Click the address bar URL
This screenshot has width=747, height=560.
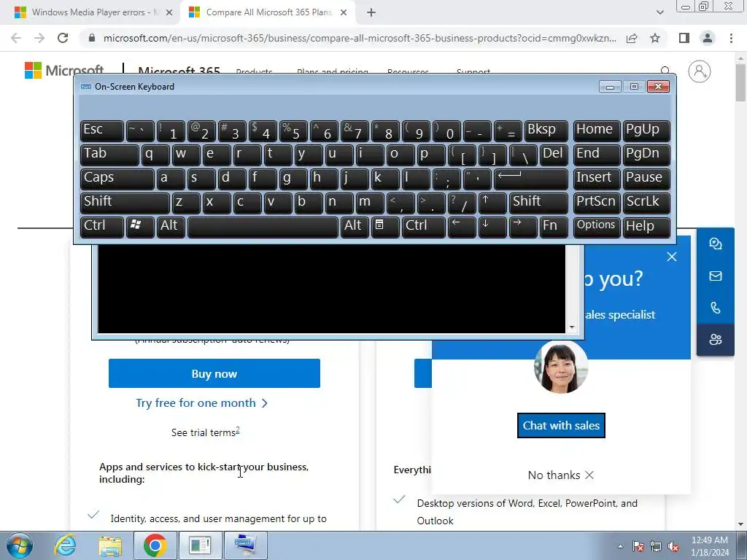pos(360,38)
